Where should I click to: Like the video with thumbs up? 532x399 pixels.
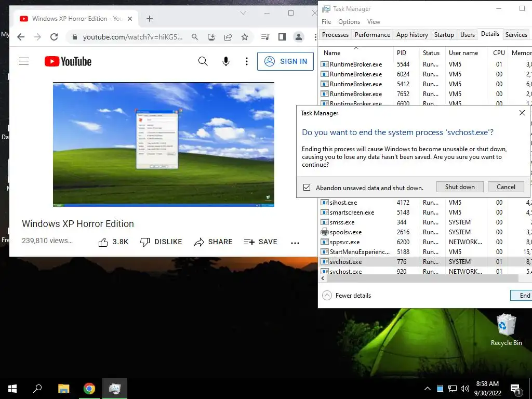pos(113,242)
